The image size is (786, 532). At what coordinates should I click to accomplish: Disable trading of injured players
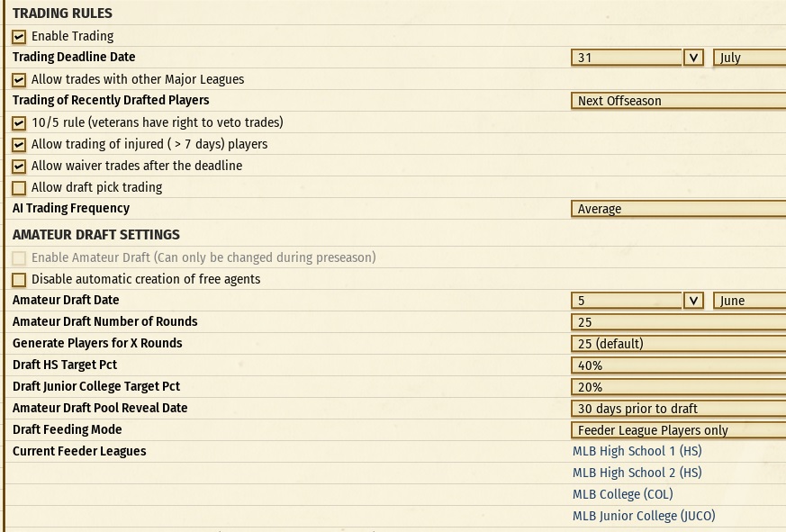[19, 145]
